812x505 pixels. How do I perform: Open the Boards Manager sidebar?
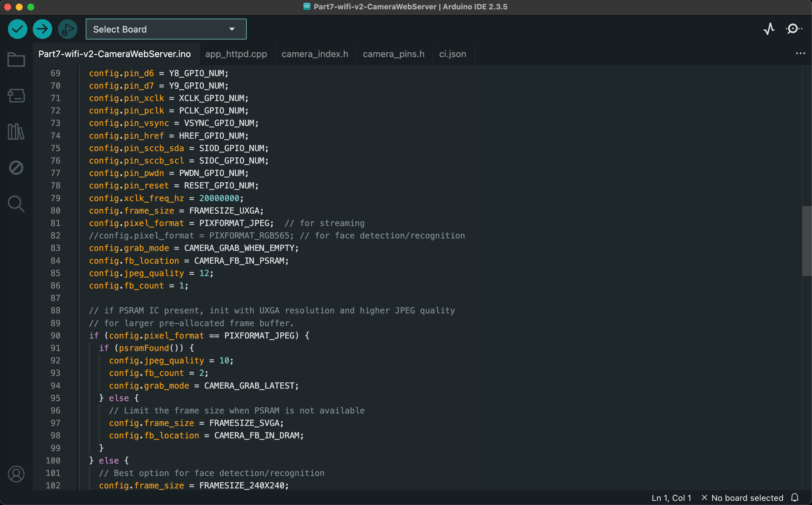16,96
